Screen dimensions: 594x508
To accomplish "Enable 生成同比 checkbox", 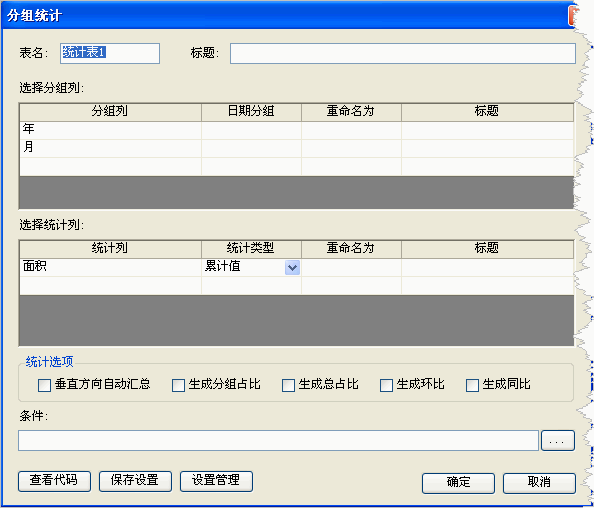I will pos(472,385).
